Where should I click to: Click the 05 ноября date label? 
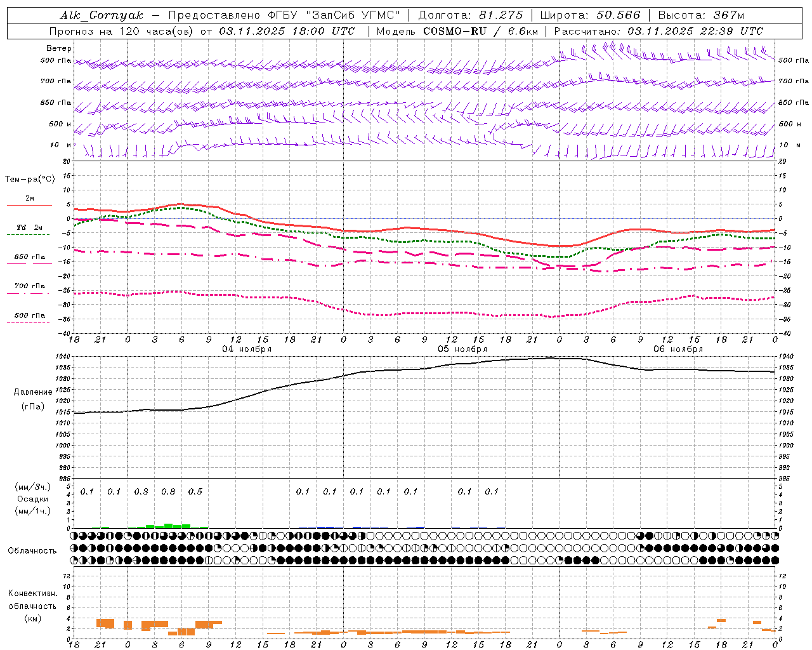[x=462, y=349]
